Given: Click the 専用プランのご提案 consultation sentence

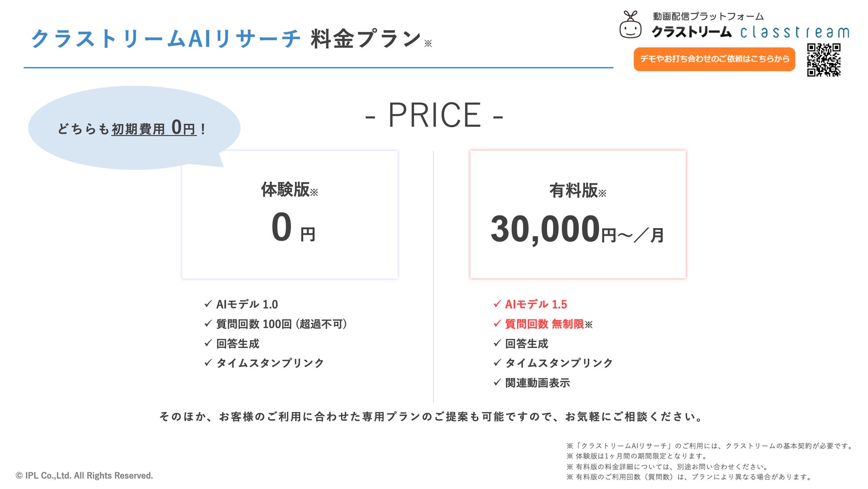Looking at the screenshot, I should [x=432, y=416].
